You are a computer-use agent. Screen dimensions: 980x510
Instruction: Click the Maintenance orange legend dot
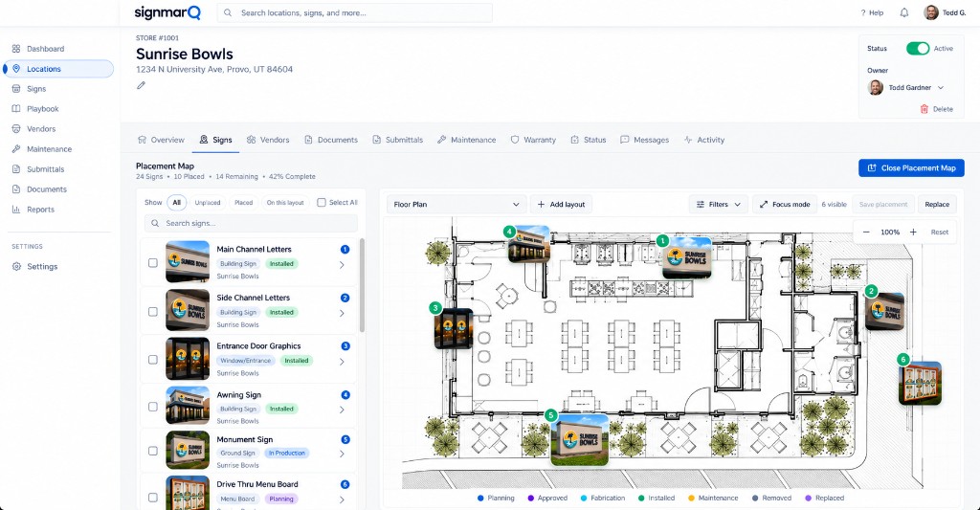point(691,499)
